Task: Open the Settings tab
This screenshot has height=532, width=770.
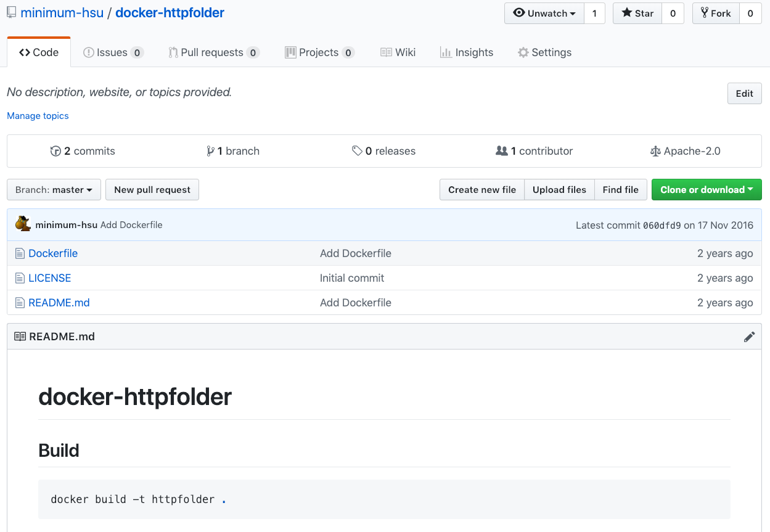Action: click(x=545, y=52)
